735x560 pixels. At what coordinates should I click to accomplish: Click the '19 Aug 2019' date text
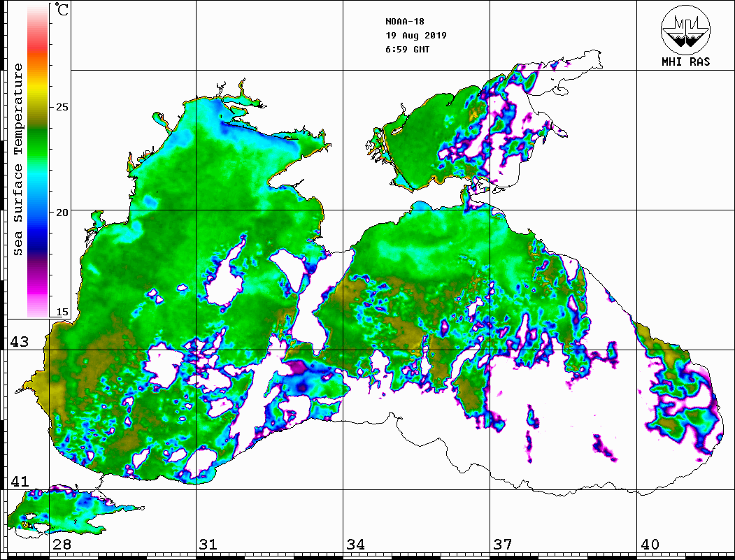point(416,36)
